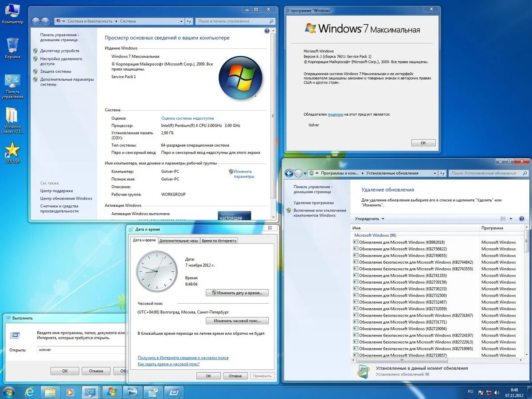The height and width of the screenshot is (399, 532).
Task: Open the view options dropdown arrow in updates toolbar
Action: pyautogui.click(x=511, y=219)
